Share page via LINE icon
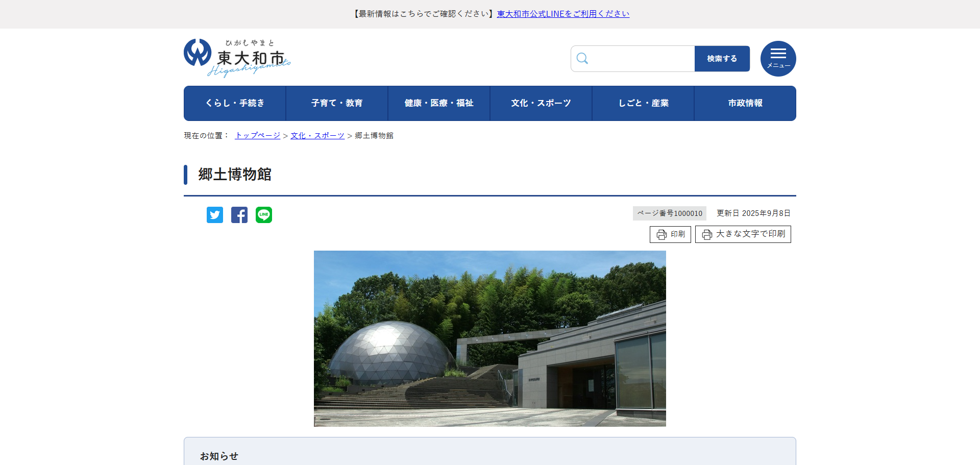The image size is (980, 465). pos(264,215)
